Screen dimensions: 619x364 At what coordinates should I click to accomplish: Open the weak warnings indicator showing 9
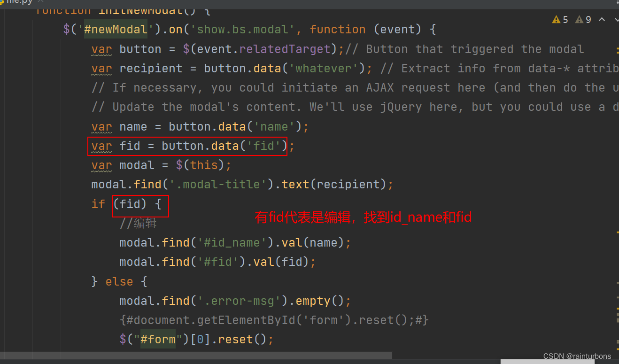click(x=583, y=19)
